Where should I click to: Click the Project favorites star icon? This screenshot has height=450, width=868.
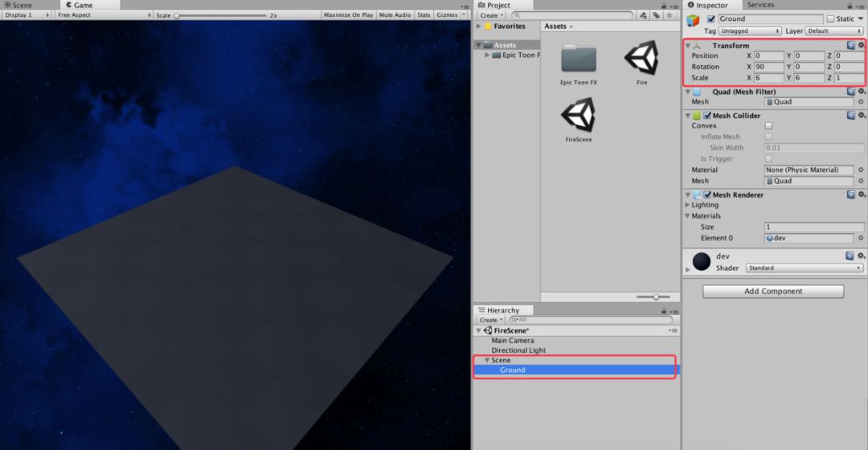[669, 15]
